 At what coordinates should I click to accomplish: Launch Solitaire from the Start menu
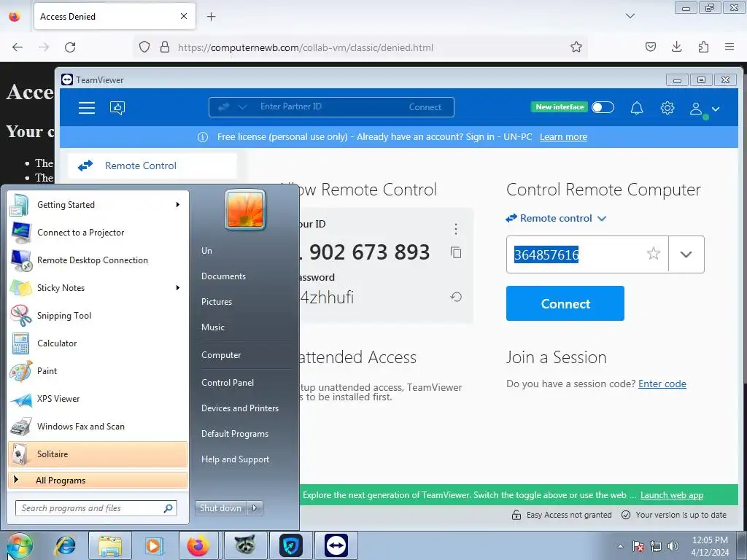coord(98,454)
